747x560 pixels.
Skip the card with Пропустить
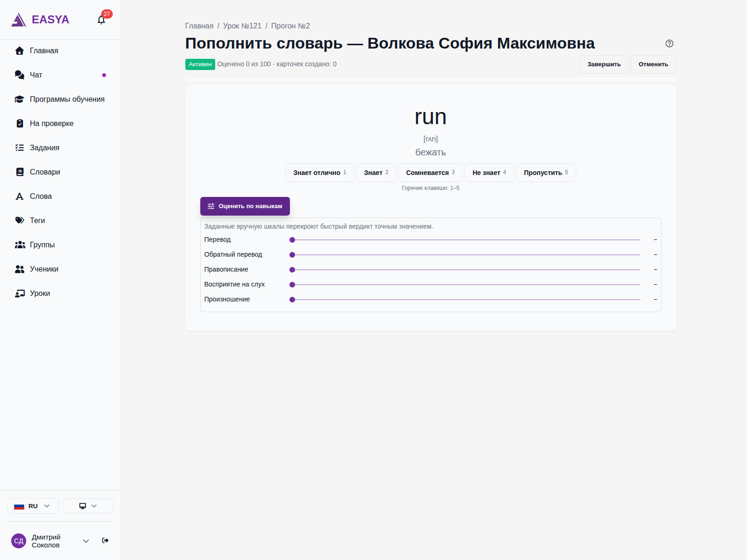click(546, 173)
